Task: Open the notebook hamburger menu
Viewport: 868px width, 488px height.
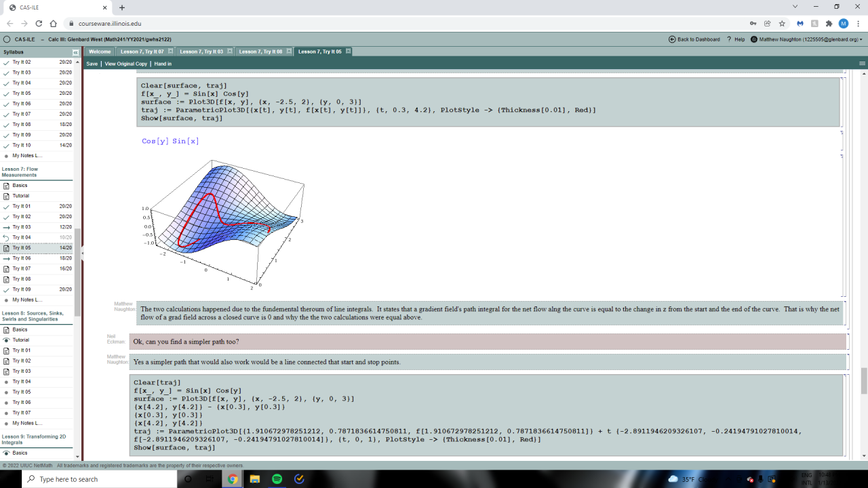Action: pos(863,64)
